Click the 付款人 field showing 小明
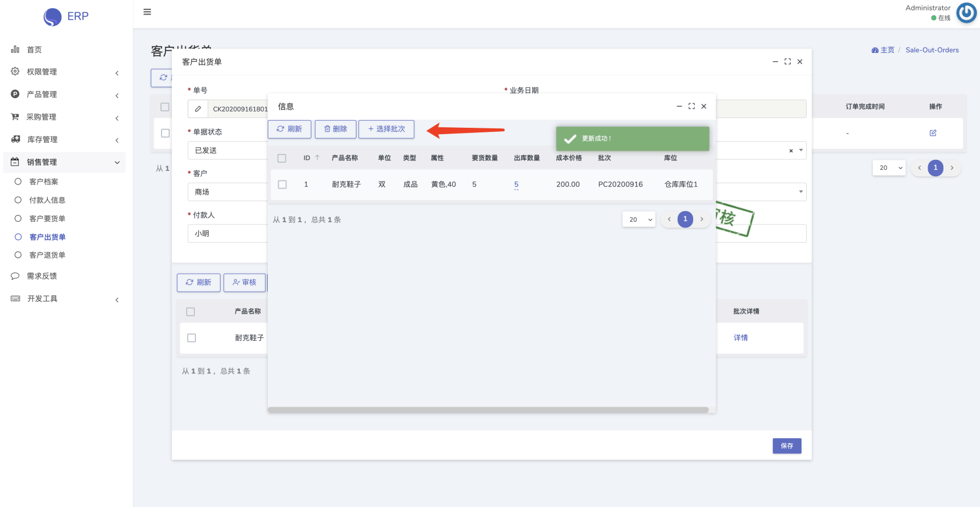The height and width of the screenshot is (507, 980). click(x=228, y=233)
